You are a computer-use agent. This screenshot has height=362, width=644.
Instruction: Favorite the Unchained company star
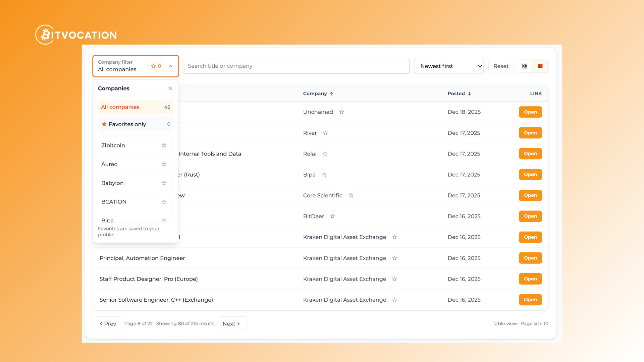(x=341, y=112)
